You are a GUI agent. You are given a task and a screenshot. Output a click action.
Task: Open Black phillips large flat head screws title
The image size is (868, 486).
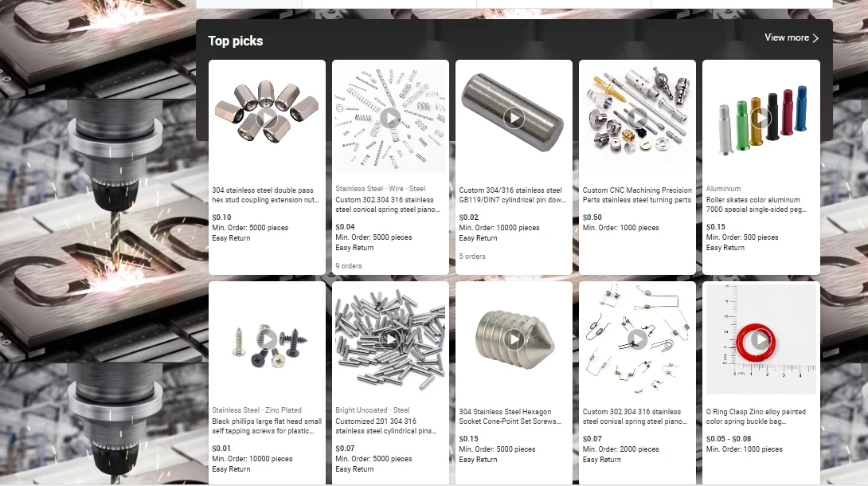click(266, 425)
